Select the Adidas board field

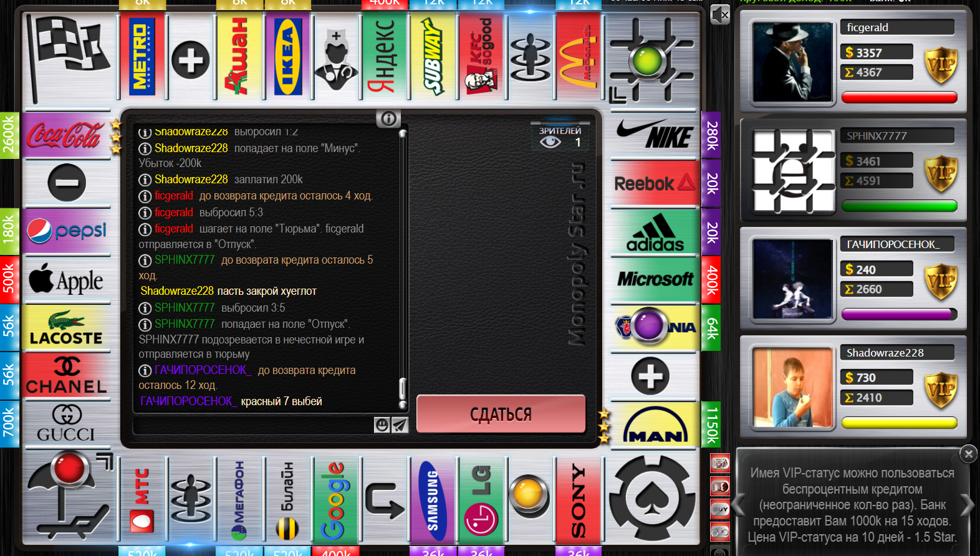(655, 231)
